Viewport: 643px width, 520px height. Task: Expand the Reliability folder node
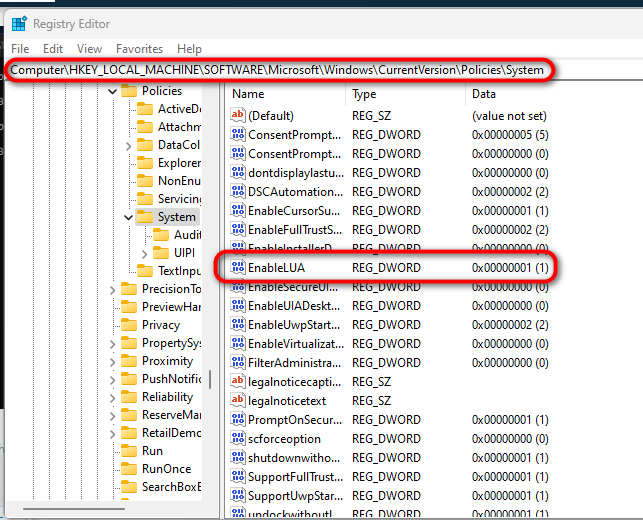pyautogui.click(x=112, y=398)
